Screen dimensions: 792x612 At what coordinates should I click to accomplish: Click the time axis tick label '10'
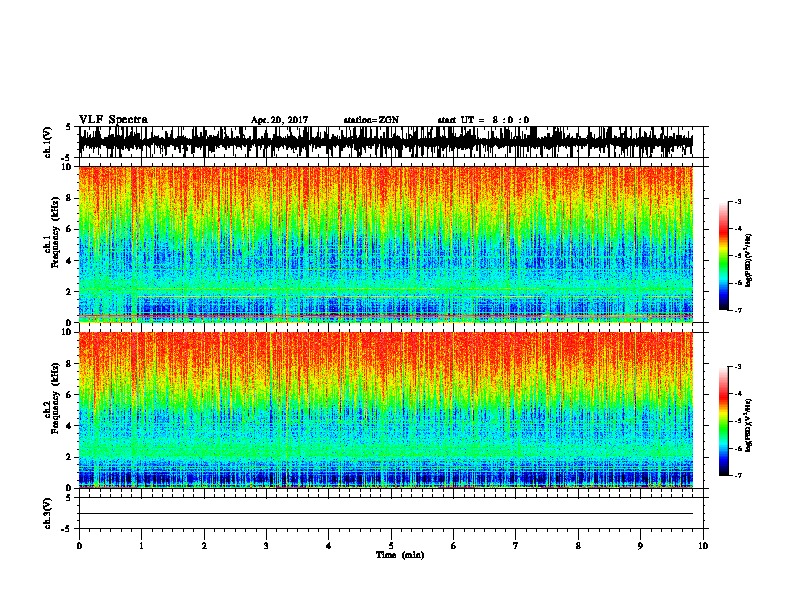coord(703,546)
